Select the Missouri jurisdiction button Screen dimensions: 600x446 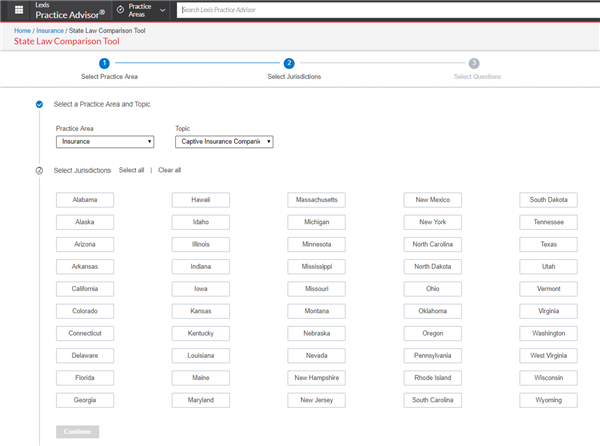click(317, 289)
